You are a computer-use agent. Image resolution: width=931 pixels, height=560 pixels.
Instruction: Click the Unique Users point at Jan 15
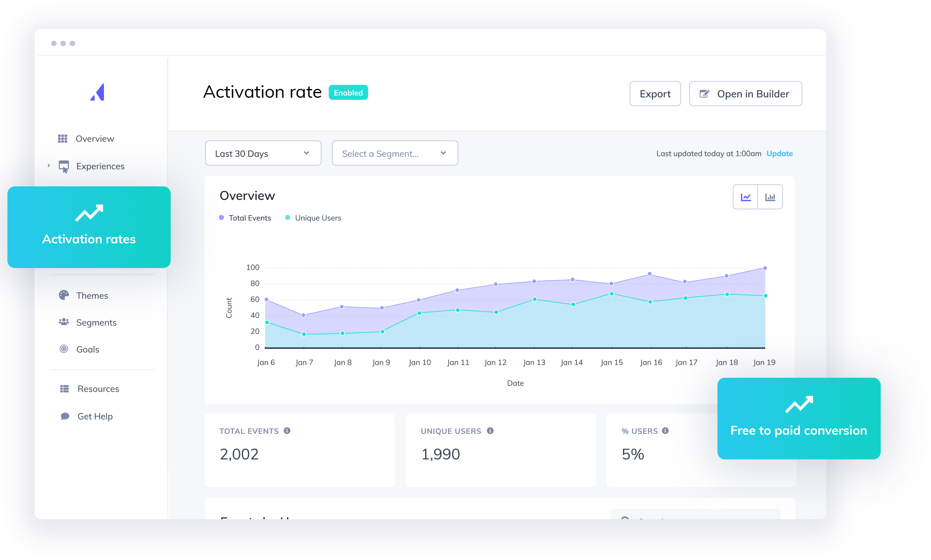612,294
